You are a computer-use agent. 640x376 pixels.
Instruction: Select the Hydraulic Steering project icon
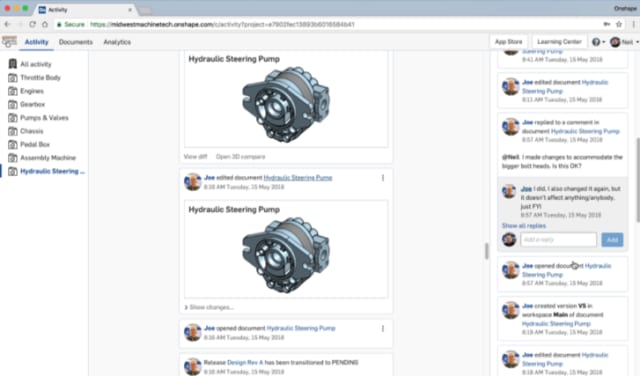[x=13, y=171]
